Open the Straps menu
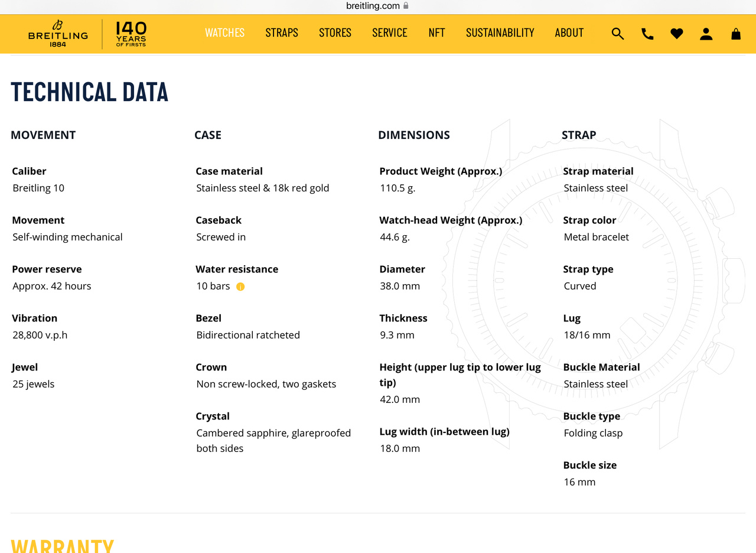 pyautogui.click(x=282, y=32)
